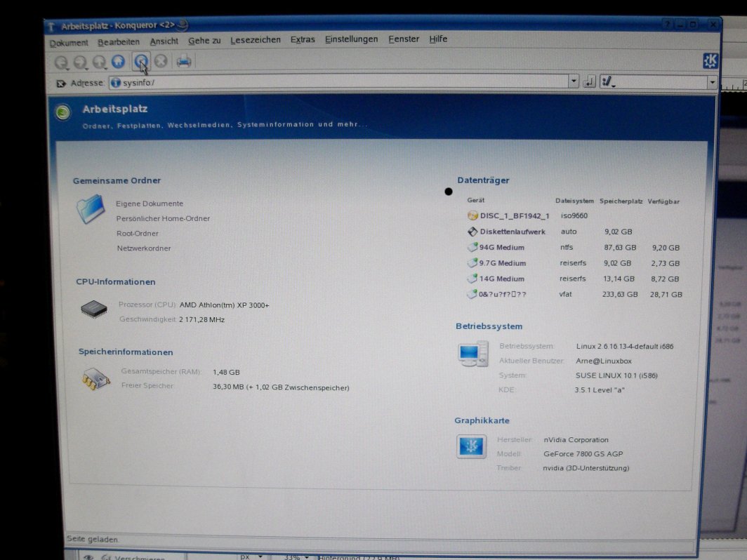Click the nvidia (3D-Unterstützung) driver text
Viewport: 747px width, 560px height.
[586, 468]
